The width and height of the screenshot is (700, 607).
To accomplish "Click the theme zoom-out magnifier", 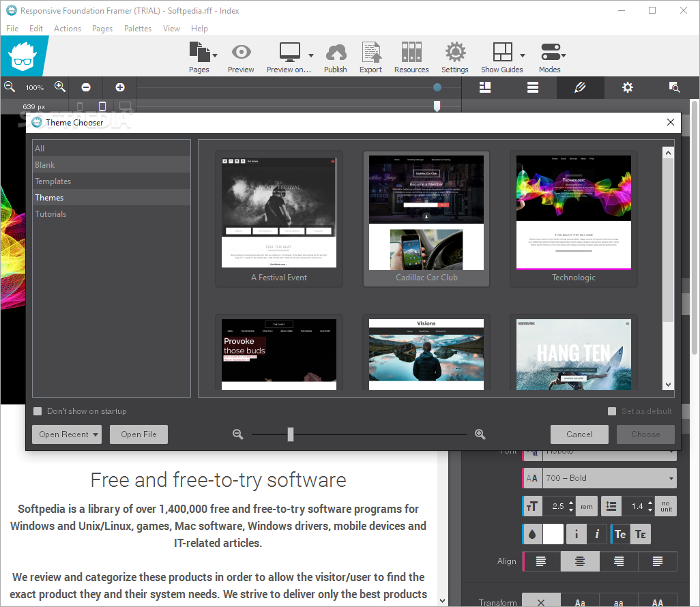I will point(238,434).
